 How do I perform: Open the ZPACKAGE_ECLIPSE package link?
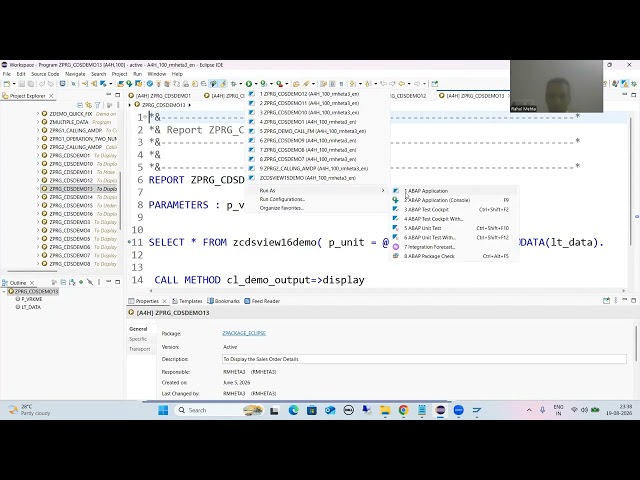tap(244, 333)
